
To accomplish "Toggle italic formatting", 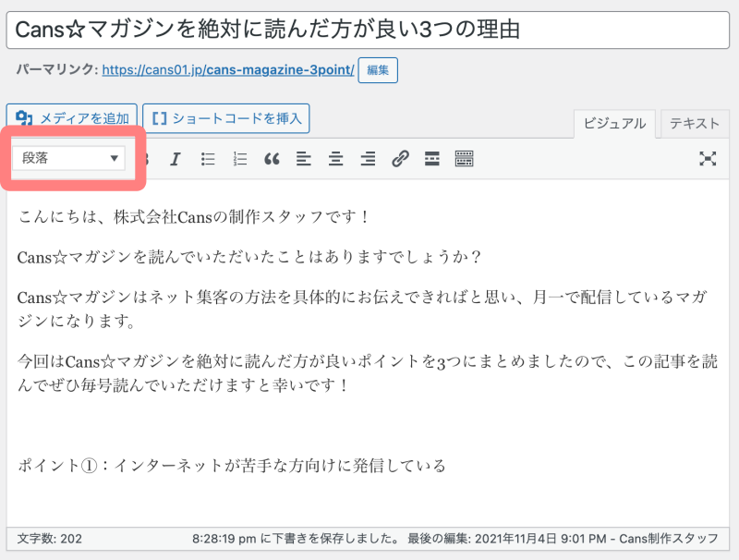I will point(175,159).
